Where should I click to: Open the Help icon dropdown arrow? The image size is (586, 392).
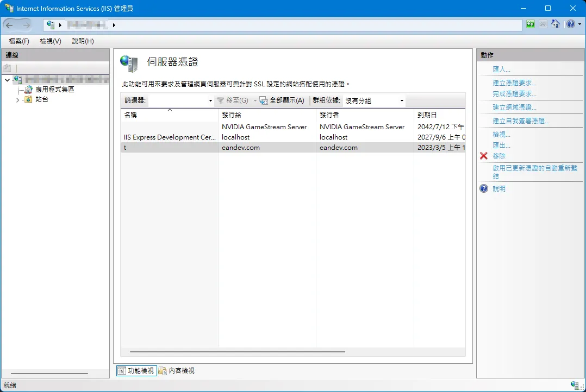click(579, 24)
